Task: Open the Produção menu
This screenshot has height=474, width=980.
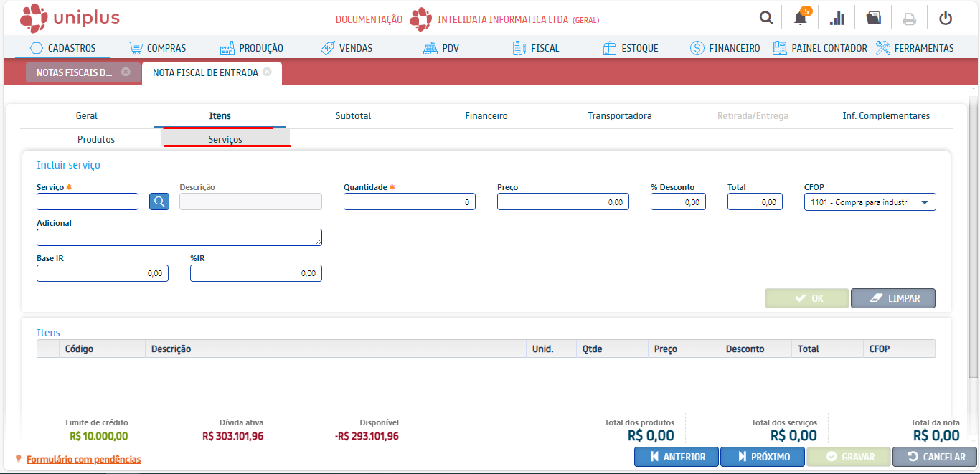Action: [x=251, y=48]
